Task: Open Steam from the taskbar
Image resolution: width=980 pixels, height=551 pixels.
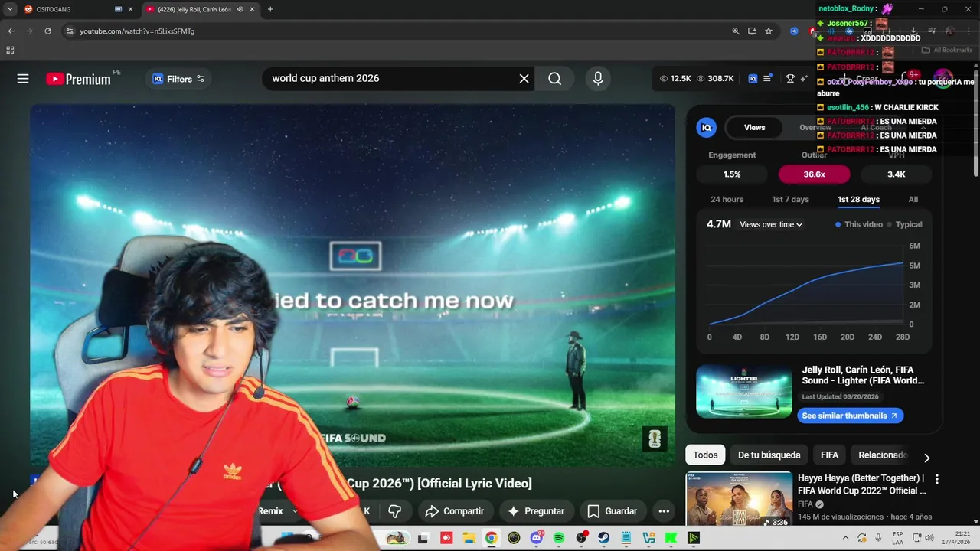Action: click(604, 538)
